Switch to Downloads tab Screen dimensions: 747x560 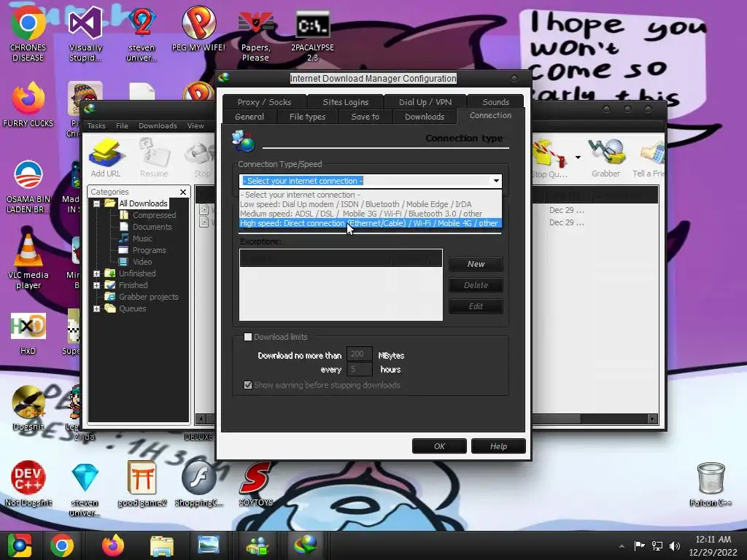coord(425,117)
